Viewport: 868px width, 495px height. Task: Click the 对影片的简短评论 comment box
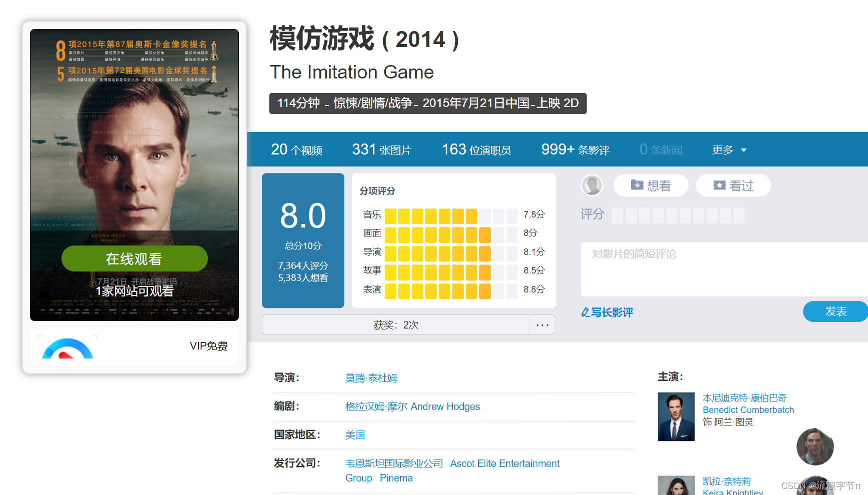click(724, 269)
